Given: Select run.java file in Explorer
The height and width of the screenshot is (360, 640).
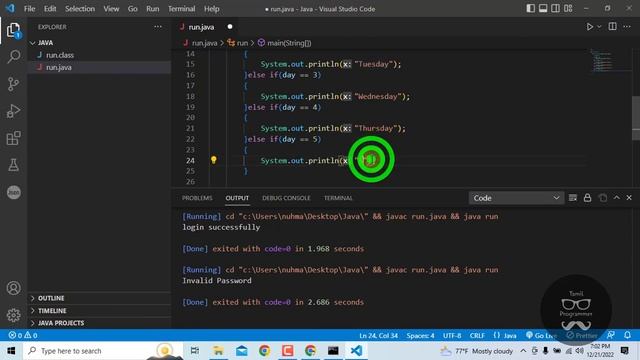Looking at the screenshot, I should coord(59,67).
